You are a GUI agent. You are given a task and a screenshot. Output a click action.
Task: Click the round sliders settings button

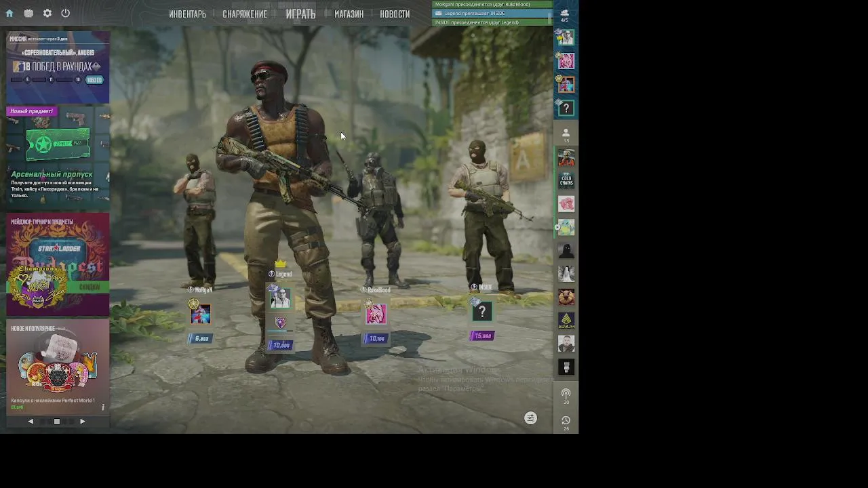point(530,418)
